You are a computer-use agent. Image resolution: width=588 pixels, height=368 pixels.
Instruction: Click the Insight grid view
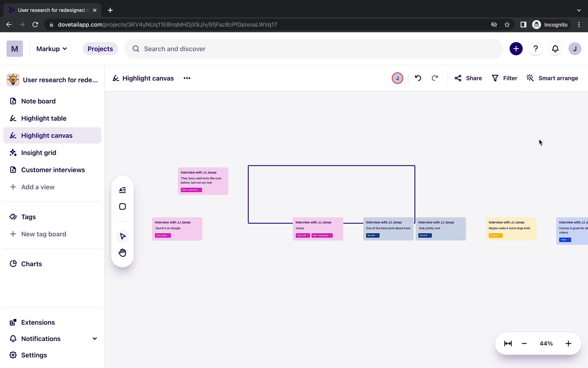(x=39, y=153)
